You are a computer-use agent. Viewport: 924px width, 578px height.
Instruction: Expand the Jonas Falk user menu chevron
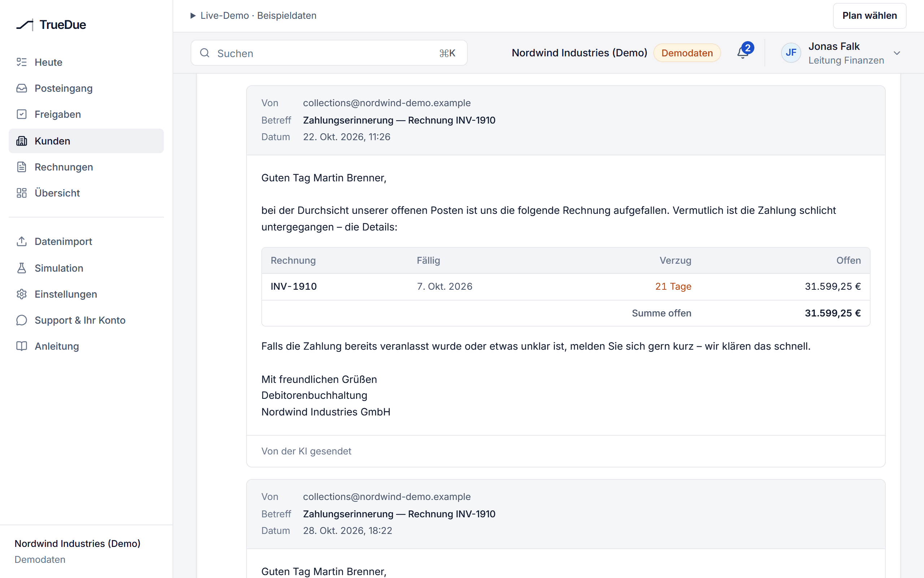coord(897,53)
